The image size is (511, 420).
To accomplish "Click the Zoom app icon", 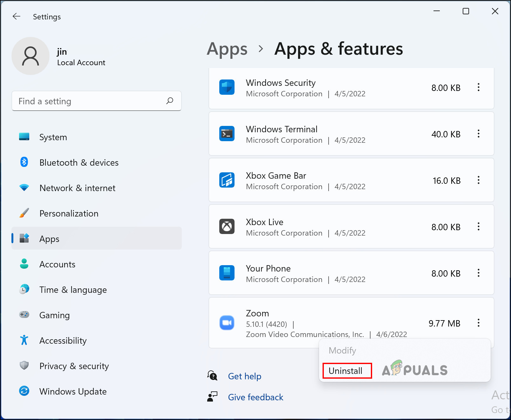I will pos(227,323).
